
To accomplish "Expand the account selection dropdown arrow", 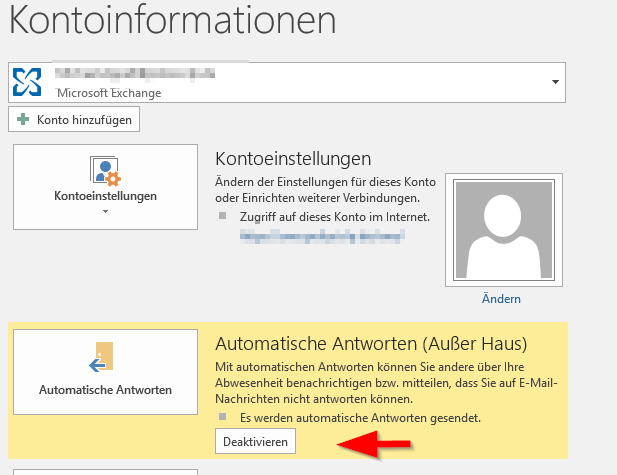I will (554, 81).
